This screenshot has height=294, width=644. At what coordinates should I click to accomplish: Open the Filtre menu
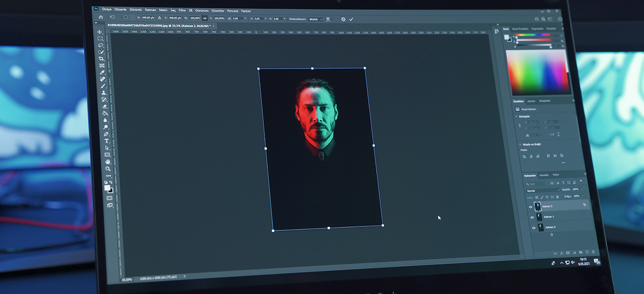click(x=182, y=10)
